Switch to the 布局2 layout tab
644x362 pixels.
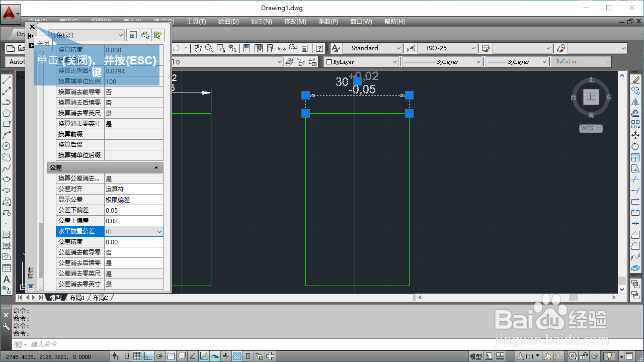pos(100,298)
